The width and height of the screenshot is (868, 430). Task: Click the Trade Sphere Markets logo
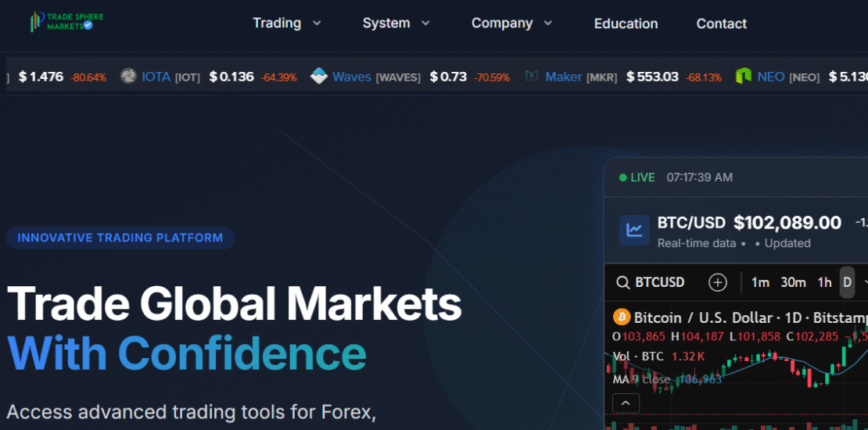(x=67, y=22)
